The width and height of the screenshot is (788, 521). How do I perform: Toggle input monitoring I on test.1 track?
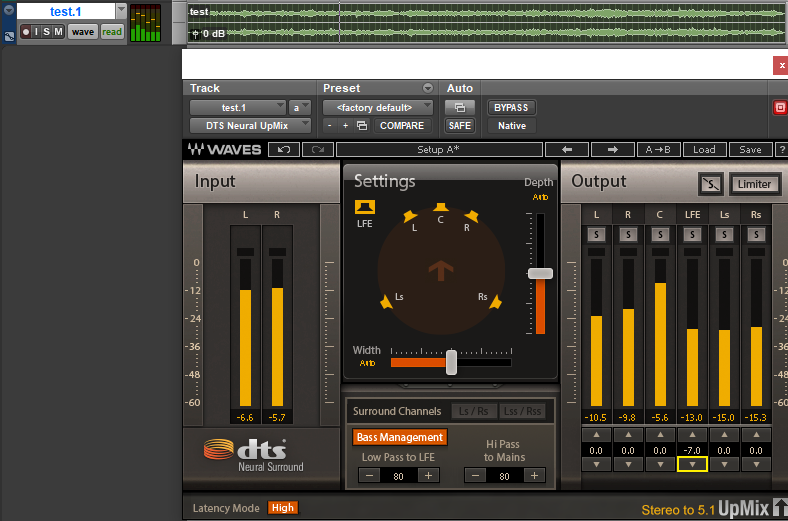point(36,32)
